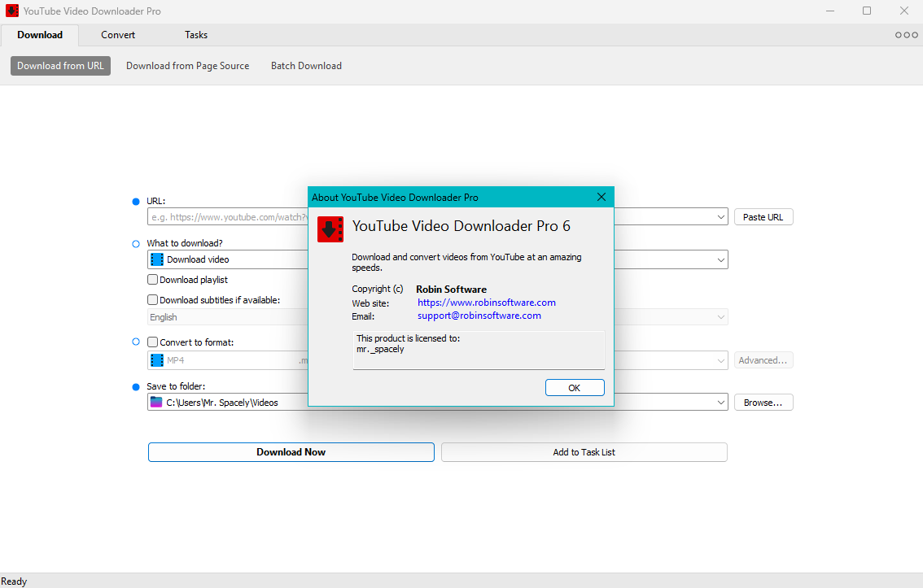This screenshot has width=923, height=588.
Task: Switch to Batch Download
Action: 306,66
